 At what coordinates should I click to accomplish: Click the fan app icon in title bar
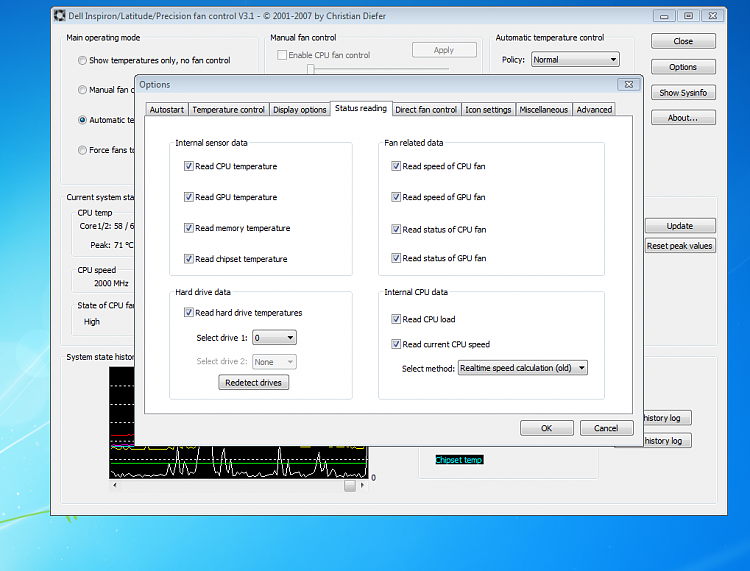[60, 16]
